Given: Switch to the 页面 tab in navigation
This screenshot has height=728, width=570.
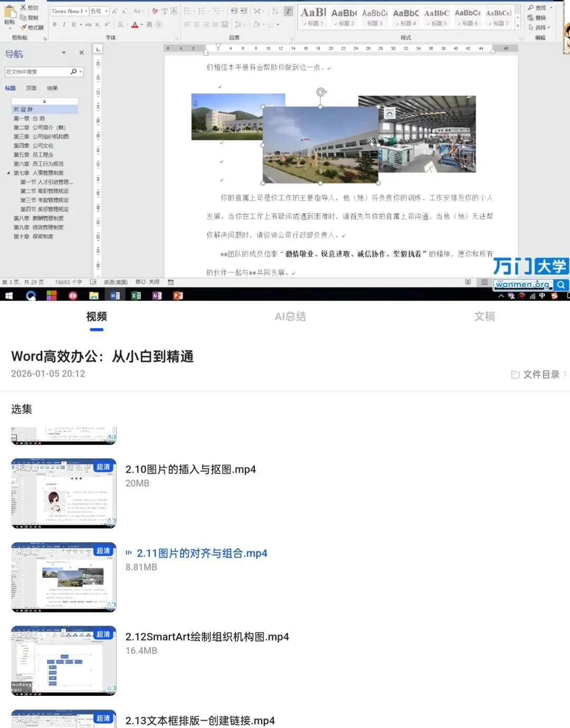Looking at the screenshot, I should click(x=32, y=88).
